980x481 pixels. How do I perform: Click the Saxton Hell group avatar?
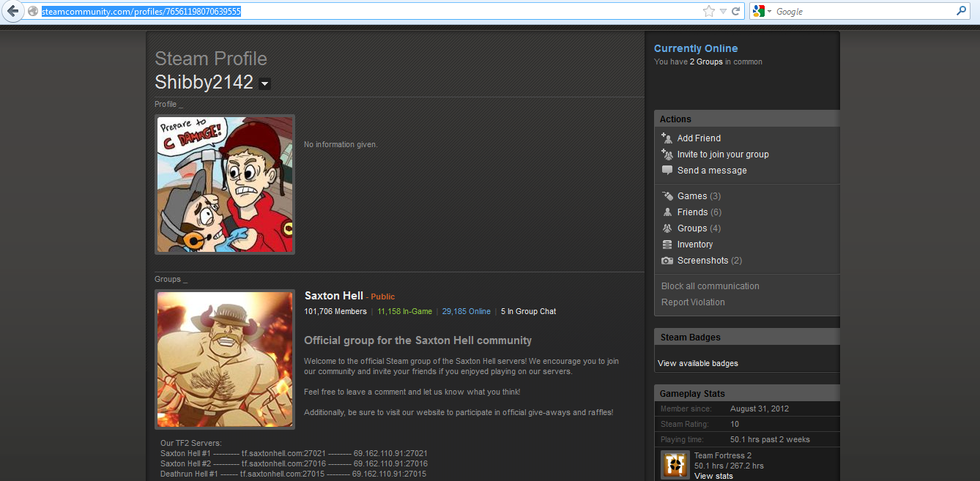click(225, 359)
